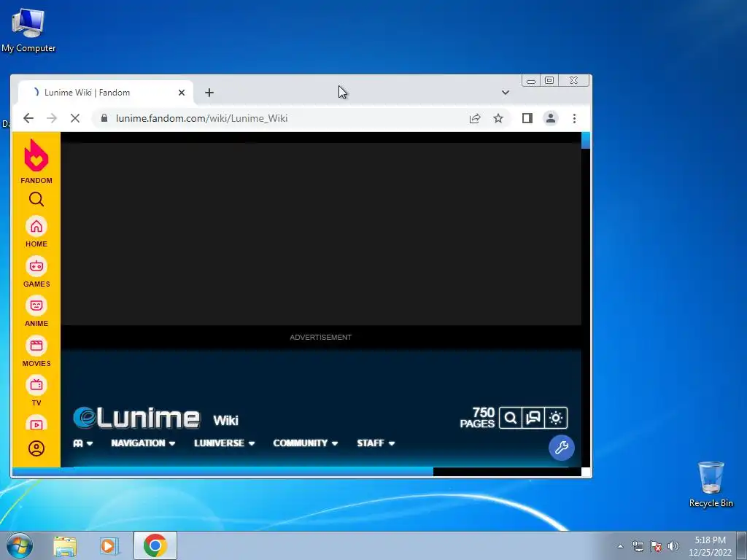Open the Windows Start menu
This screenshot has height=560, width=747.
[19, 545]
